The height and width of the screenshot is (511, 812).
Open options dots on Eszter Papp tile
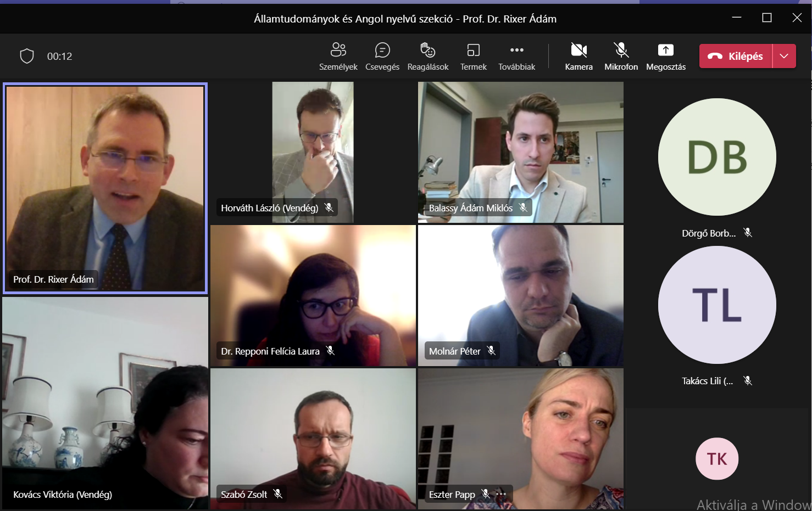(501, 495)
